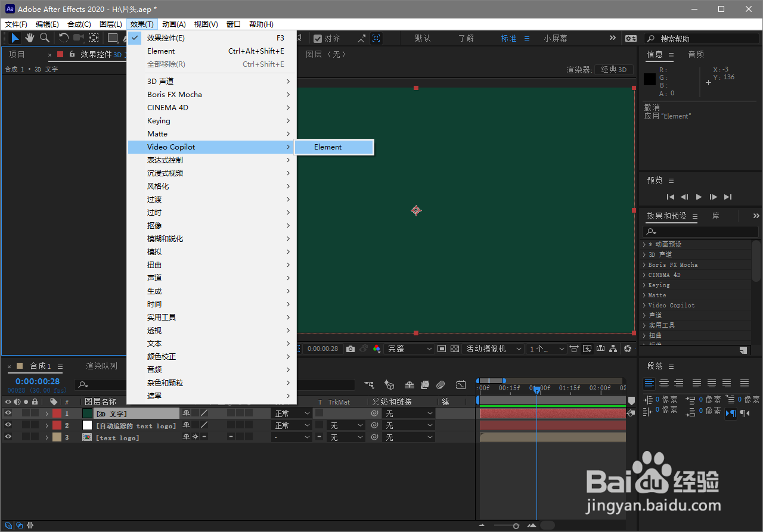
Task: Toggle the shy layers hide icon
Action: point(410,385)
